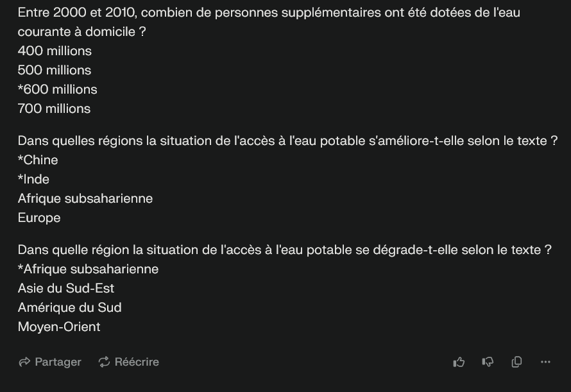Viewport: 571px width, 392px height.
Task: Click the Réécrire rewrite arrows icon
Action: [x=104, y=362]
